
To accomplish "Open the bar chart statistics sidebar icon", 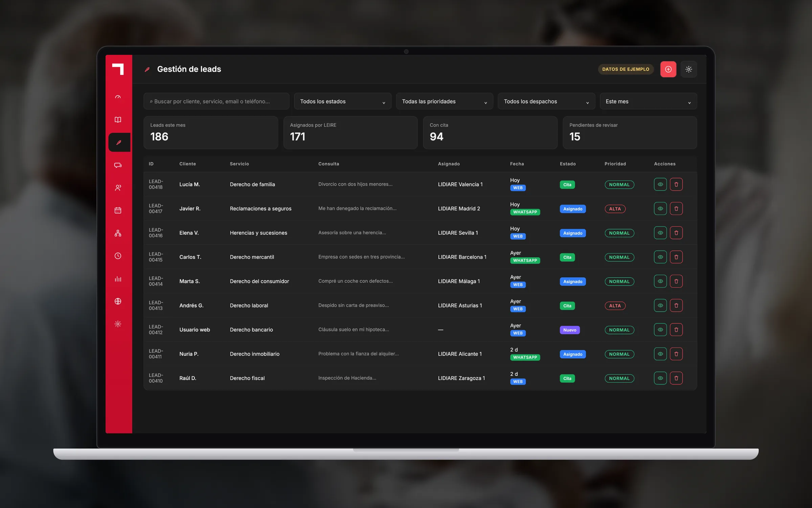I will 118,279.
